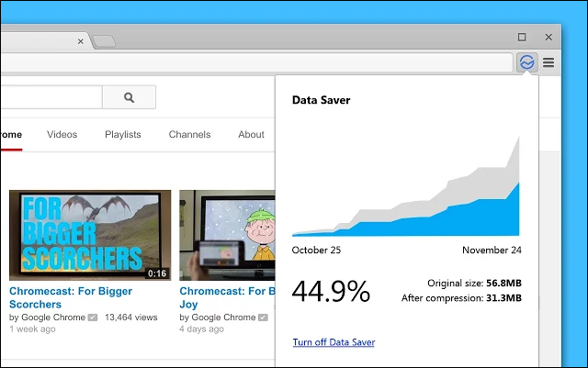Open a new tab button
The image size is (588, 368).
(104, 41)
